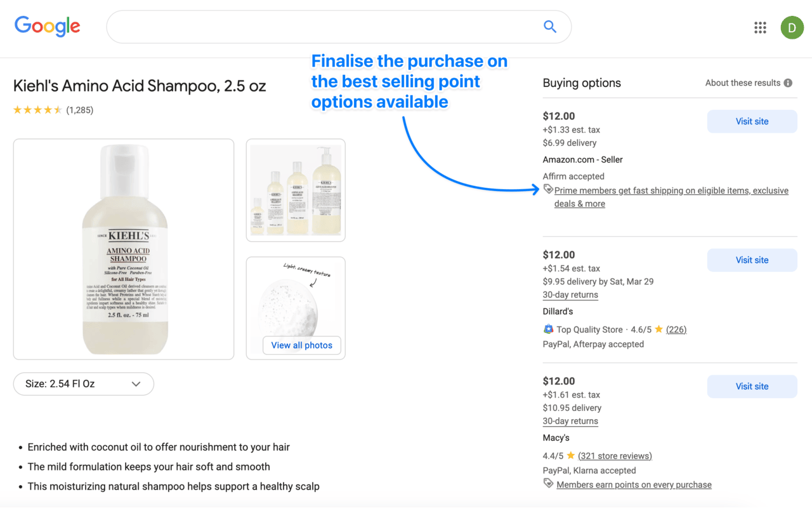The image size is (812, 508).
Task: Open the Google apps grid
Action: coord(760,27)
